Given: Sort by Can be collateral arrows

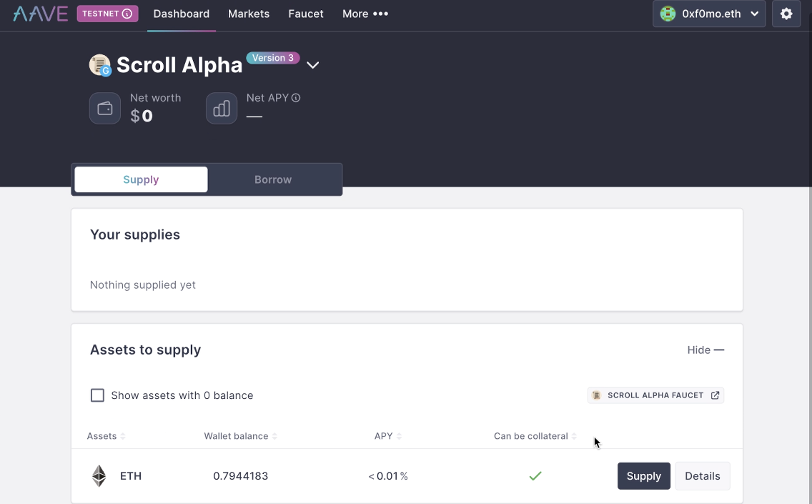Looking at the screenshot, I should point(574,436).
